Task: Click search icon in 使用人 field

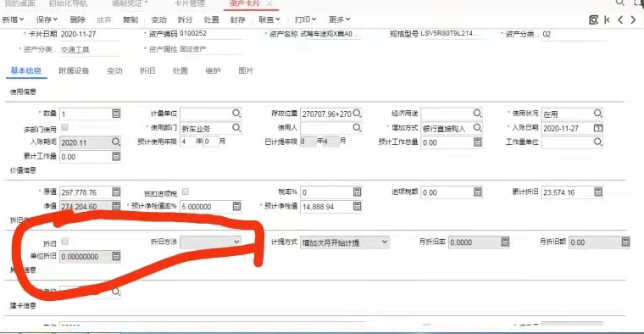Action: 357,128
